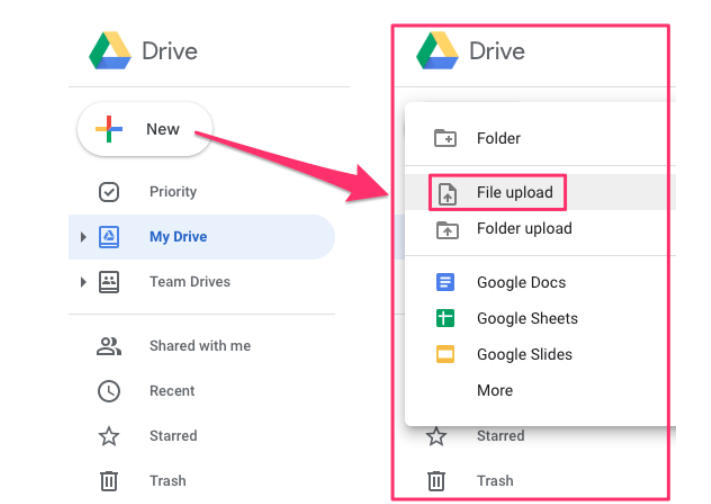Select the Folder menu entry text
The height and width of the screenshot is (504, 711).
tap(499, 138)
